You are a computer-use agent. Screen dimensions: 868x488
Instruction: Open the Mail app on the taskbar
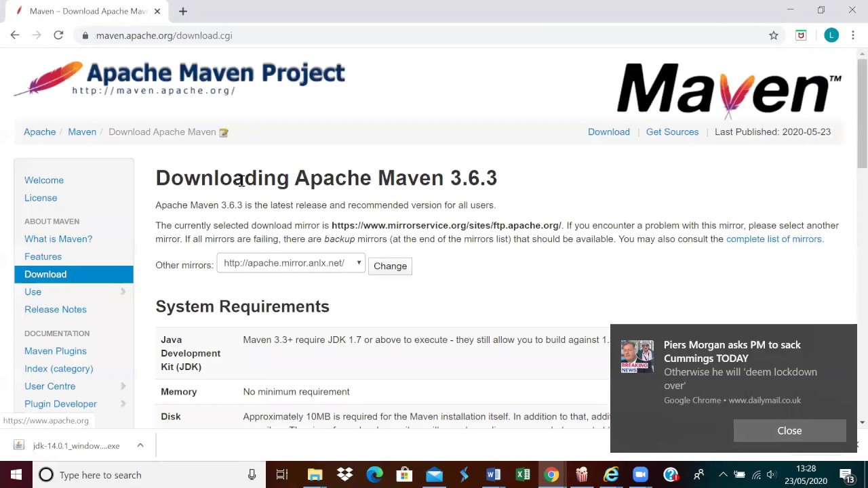[x=434, y=475]
